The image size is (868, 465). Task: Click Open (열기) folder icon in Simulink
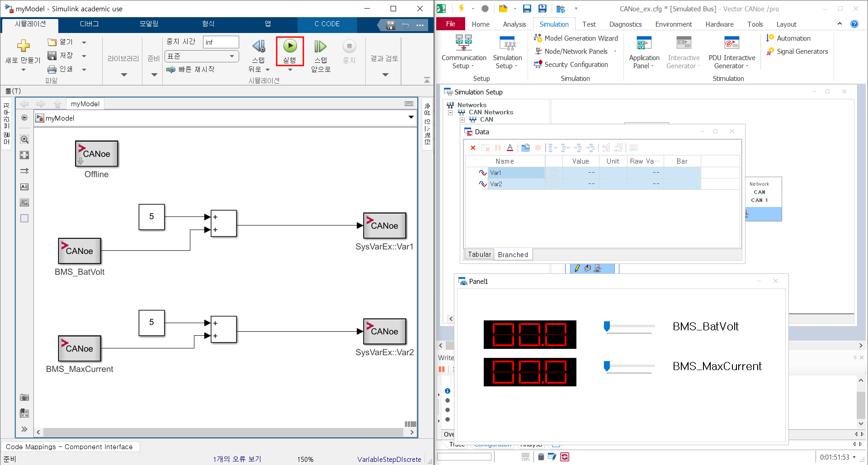click(52, 42)
